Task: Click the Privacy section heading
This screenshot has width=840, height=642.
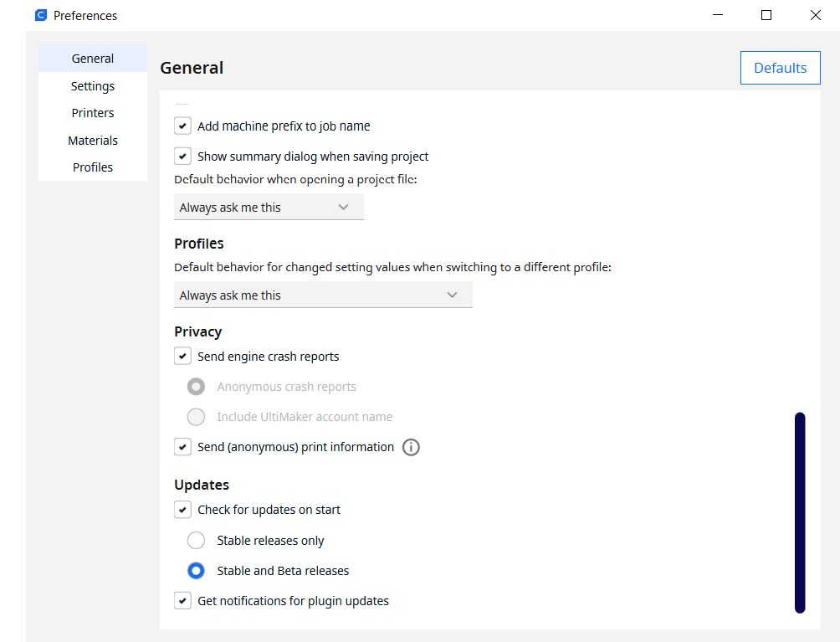Action: click(x=197, y=331)
